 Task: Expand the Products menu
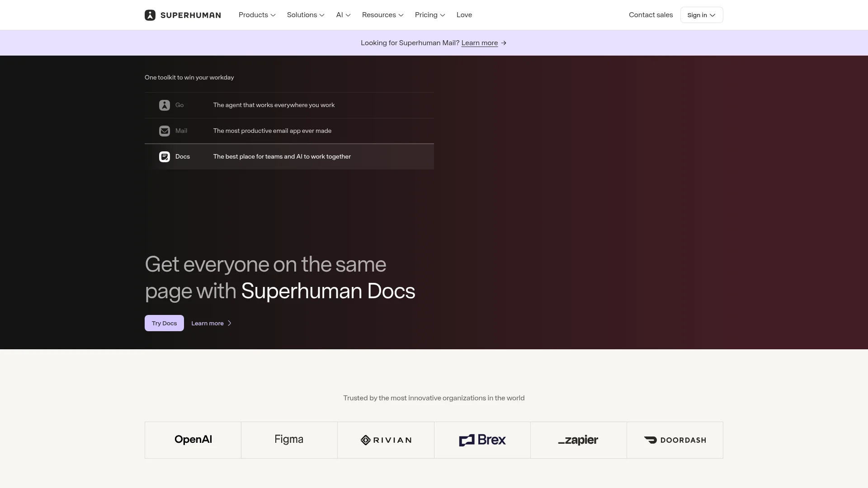257,15
